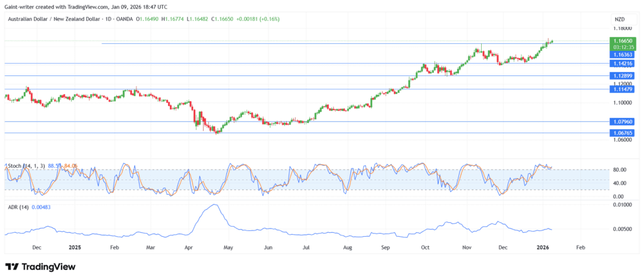The image size is (644, 280).
Task: Click the 1.12899 horizontal line price label
Action: (x=622, y=76)
